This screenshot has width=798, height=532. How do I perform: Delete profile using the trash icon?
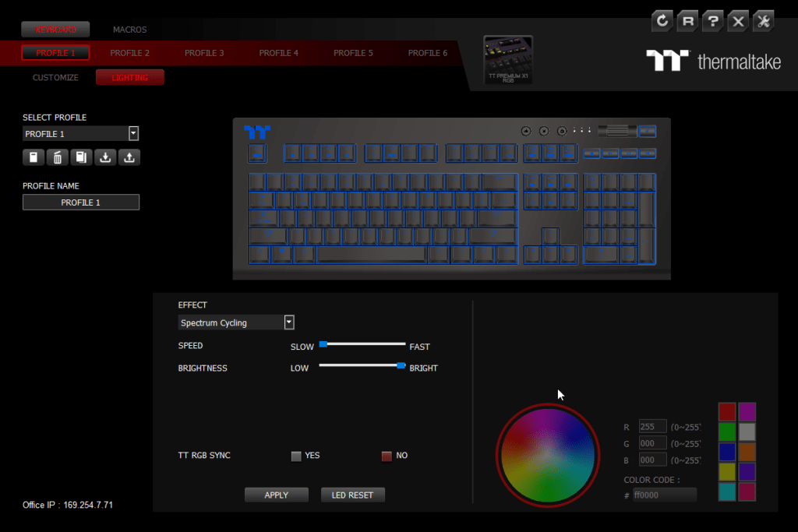pyautogui.click(x=57, y=157)
